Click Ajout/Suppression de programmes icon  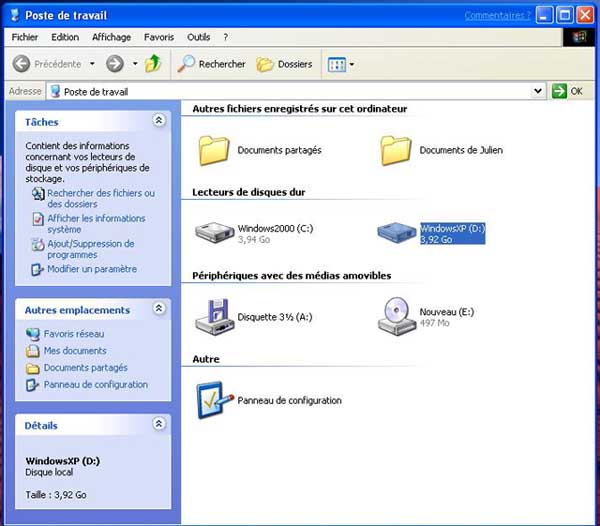[38, 244]
